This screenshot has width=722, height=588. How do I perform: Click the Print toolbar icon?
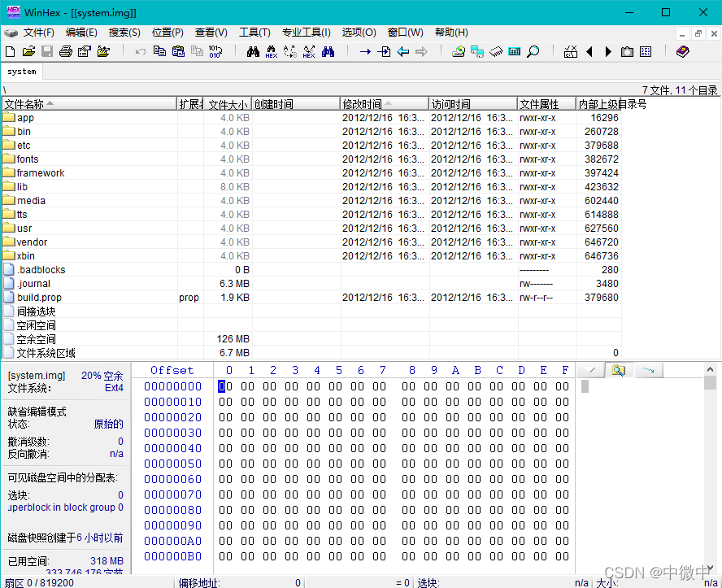[66, 51]
